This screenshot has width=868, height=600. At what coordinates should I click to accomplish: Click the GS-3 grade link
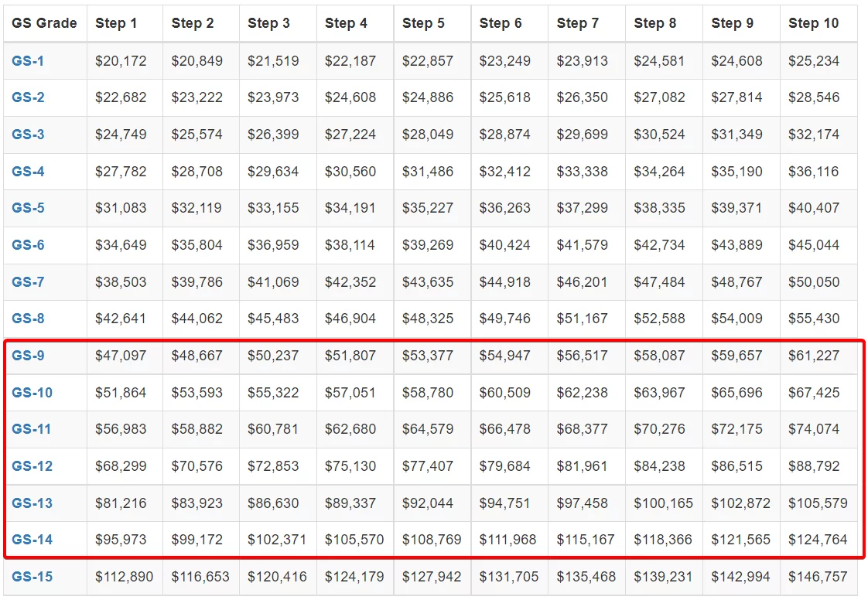(x=28, y=135)
